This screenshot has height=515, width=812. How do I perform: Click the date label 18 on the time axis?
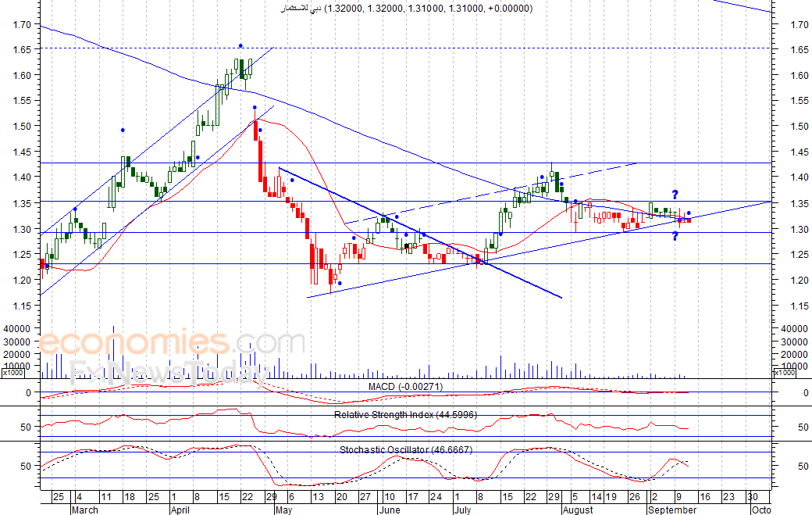click(x=129, y=497)
